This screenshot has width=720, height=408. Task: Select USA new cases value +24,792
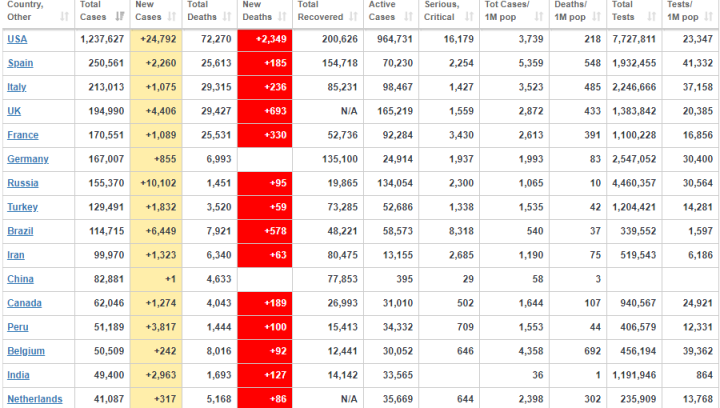(x=158, y=39)
